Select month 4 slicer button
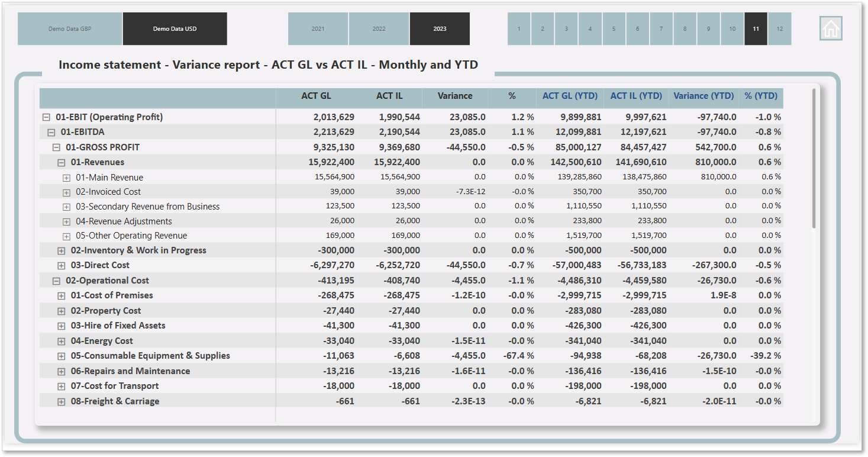This screenshot has width=868, height=457. (590, 28)
